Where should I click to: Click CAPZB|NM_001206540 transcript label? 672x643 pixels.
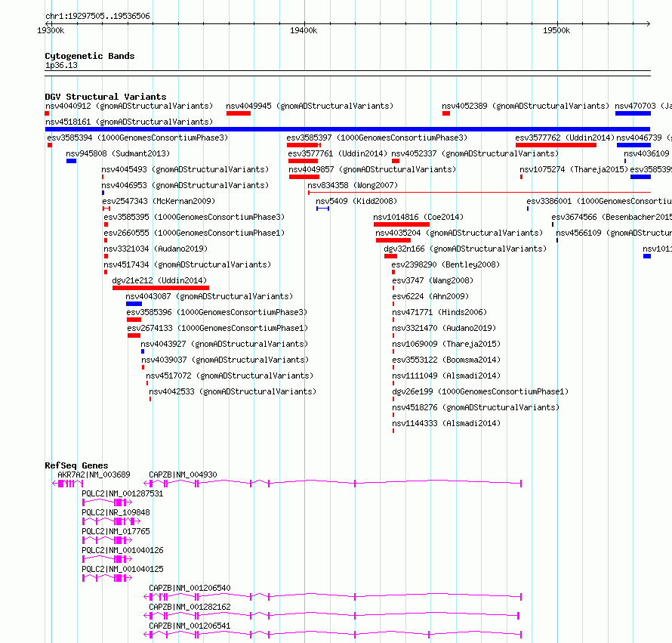(190, 588)
